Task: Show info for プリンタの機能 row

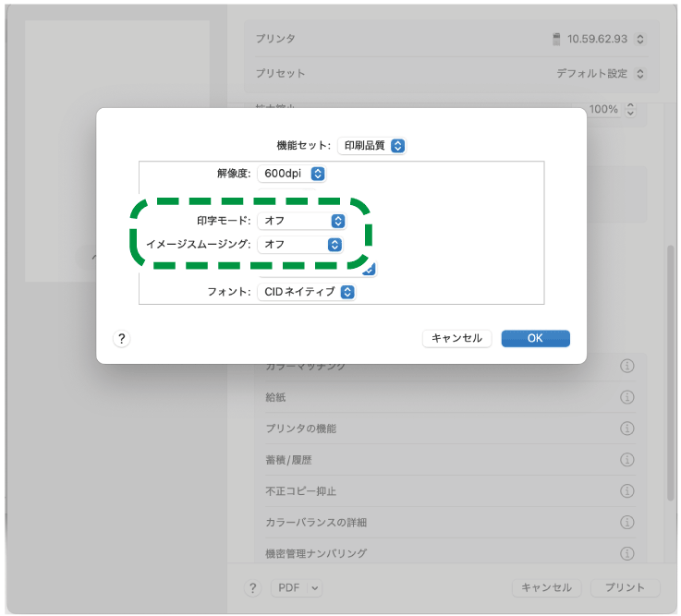Action: tap(627, 429)
